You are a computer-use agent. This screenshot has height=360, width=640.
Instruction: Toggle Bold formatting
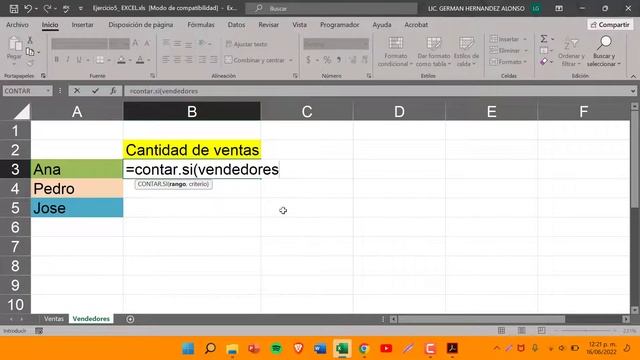coord(56,60)
